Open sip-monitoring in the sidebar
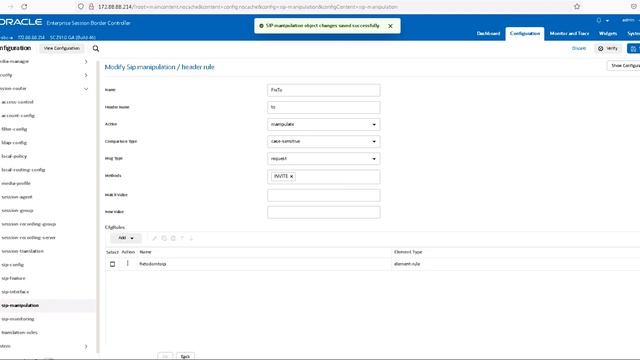Image resolution: width=640 pixels, height=360 pixels. coord(18,319)
